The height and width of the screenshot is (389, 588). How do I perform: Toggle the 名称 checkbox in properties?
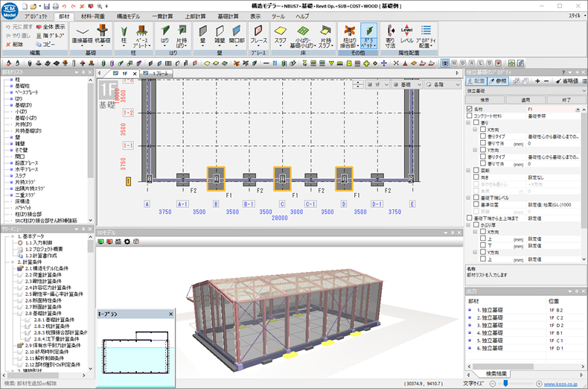470,109
